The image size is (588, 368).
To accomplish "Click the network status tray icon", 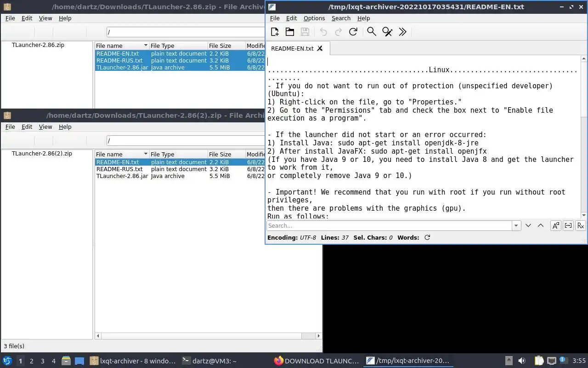I will pyautogui.click(x=552, y=361).
